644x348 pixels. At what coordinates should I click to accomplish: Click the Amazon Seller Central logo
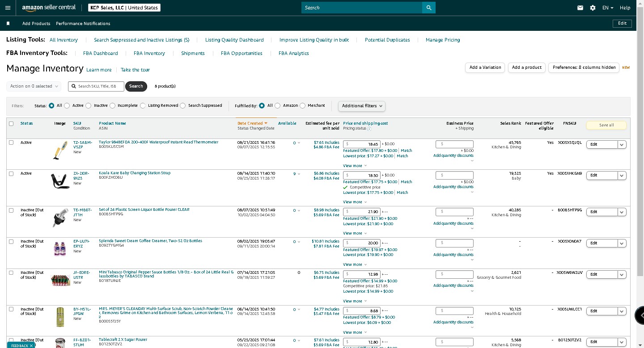coord(49,8)
